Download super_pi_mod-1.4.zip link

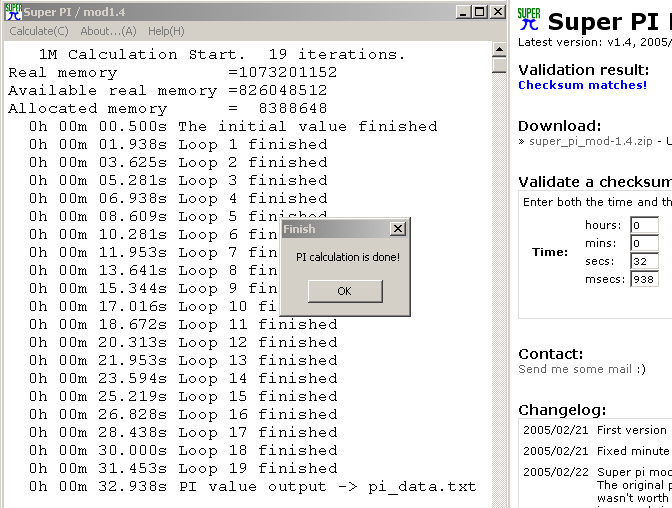click(x=591, y=141)
